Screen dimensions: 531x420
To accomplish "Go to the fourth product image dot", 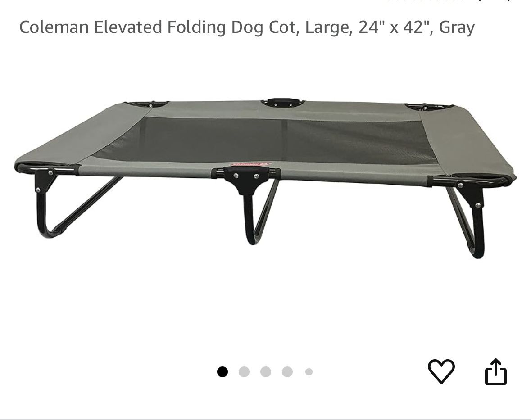I will (x=287, y=371).
